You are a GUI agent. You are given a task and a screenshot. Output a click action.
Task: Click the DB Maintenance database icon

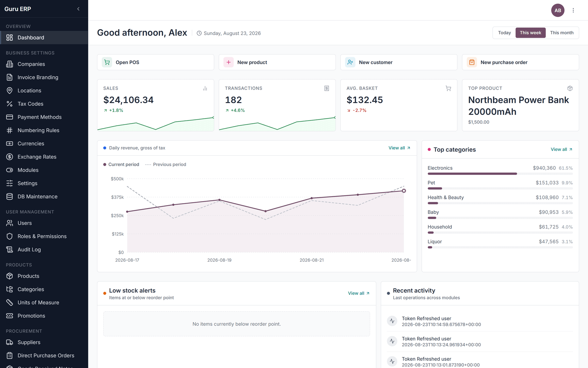tap(9, 197)
